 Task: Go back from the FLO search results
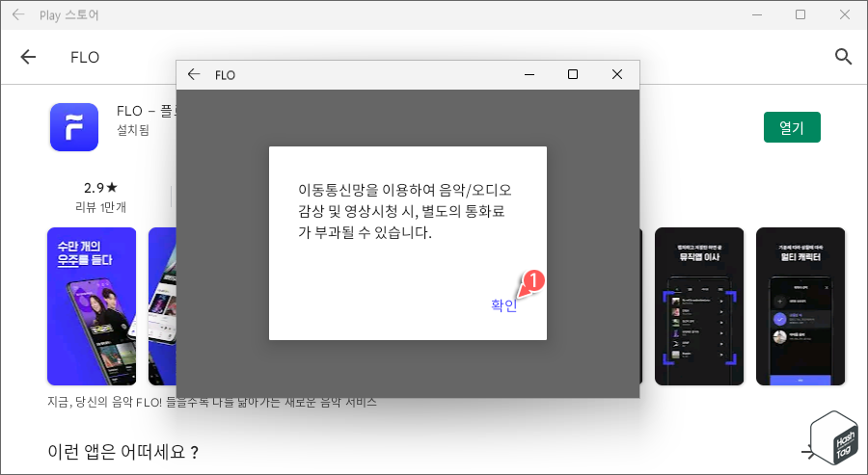(x=28, y=57)
